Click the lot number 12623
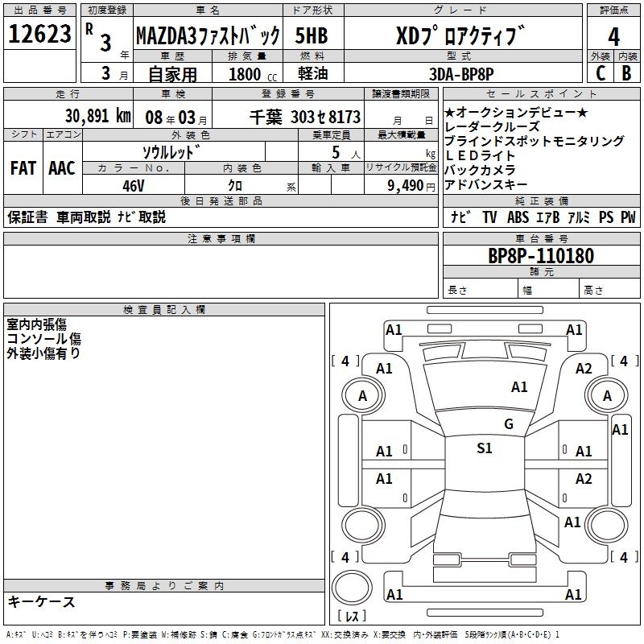The image size is (644, 644). pos(39,34)
